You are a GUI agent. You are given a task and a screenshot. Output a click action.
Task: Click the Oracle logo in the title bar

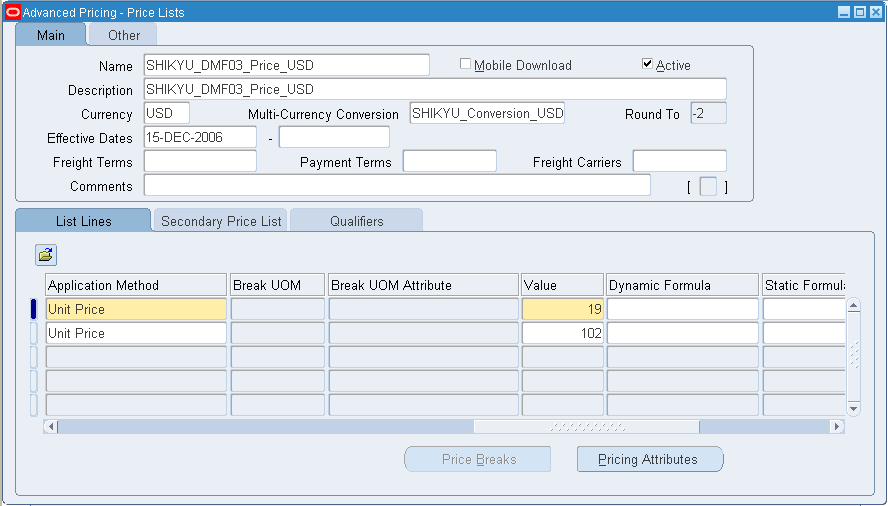[12, 12]
